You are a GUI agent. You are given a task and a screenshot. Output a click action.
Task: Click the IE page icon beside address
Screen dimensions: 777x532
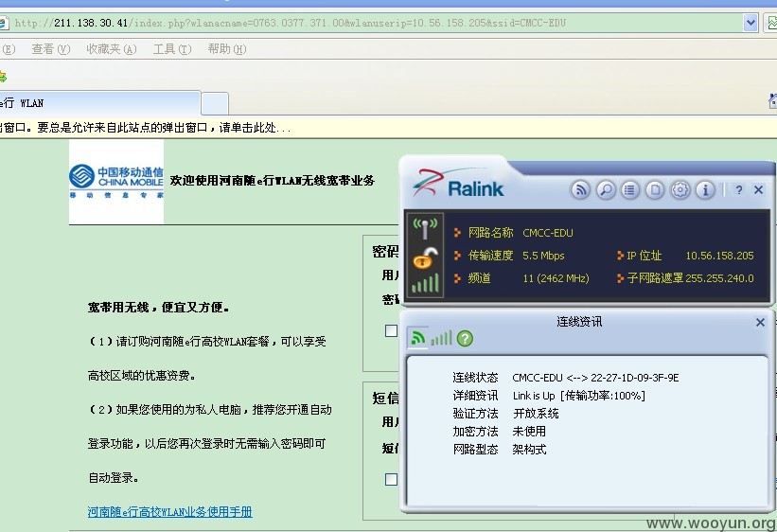point(4,23)
